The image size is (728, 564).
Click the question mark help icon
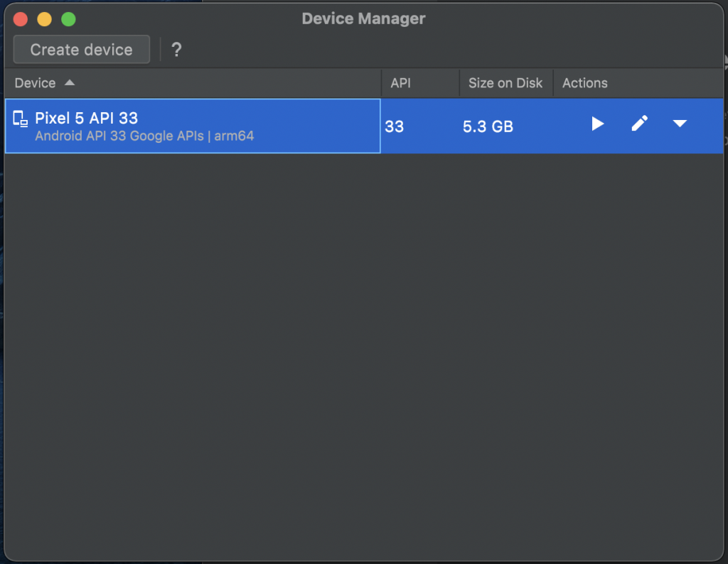click(177, 50)
